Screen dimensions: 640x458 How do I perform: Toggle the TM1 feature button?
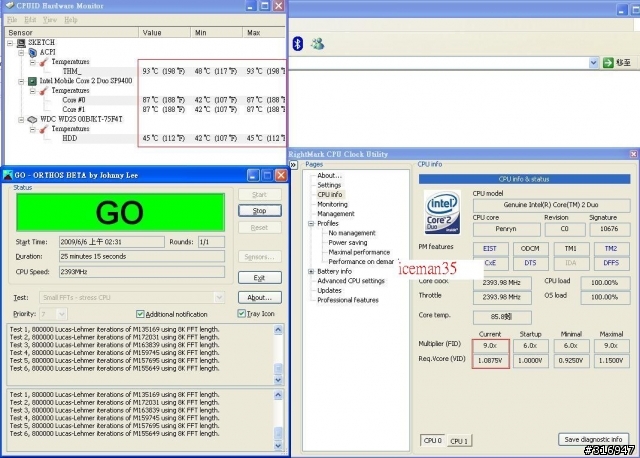pos(571,248)
